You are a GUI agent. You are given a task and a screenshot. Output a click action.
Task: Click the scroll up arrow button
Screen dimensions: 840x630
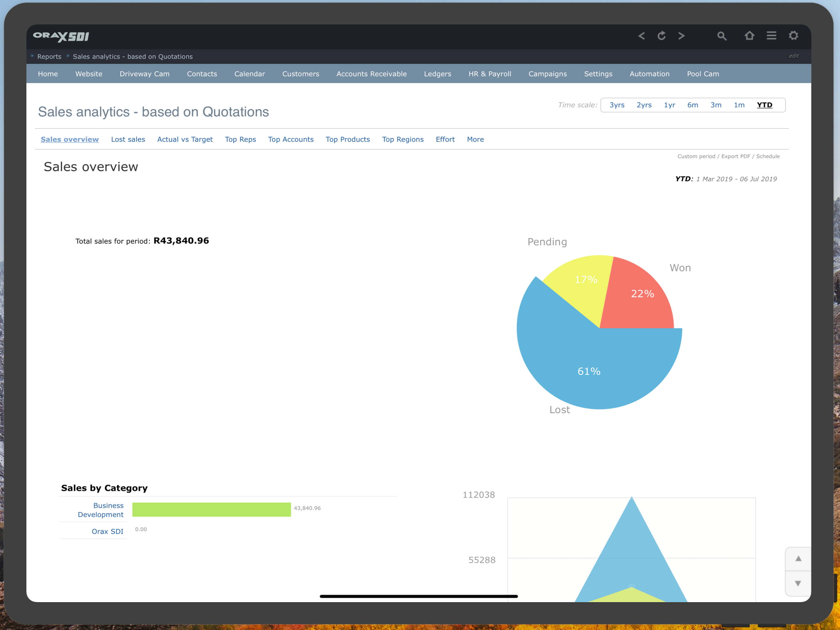(798, 559)
